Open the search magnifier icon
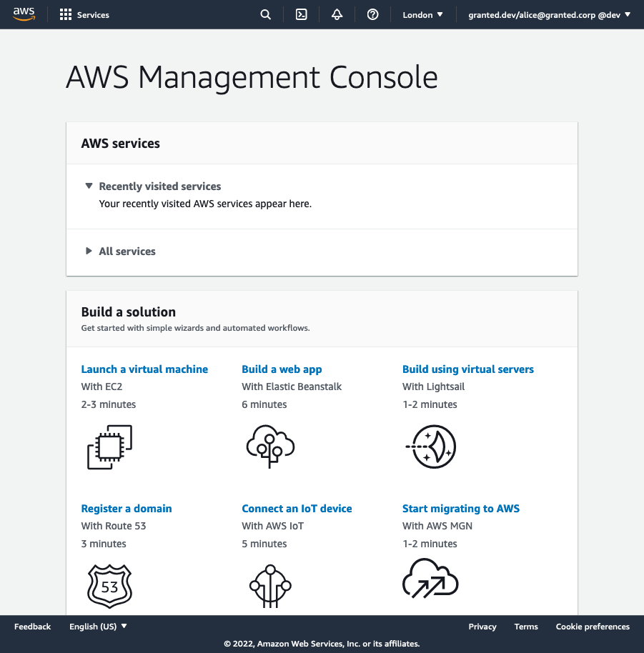The width and height of the screenshot is (644, 653). click(265, 14)
